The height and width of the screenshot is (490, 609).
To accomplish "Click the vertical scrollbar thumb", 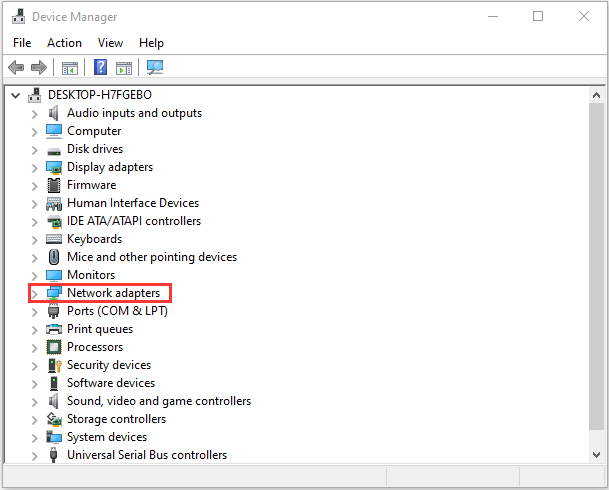I will 597,267.
